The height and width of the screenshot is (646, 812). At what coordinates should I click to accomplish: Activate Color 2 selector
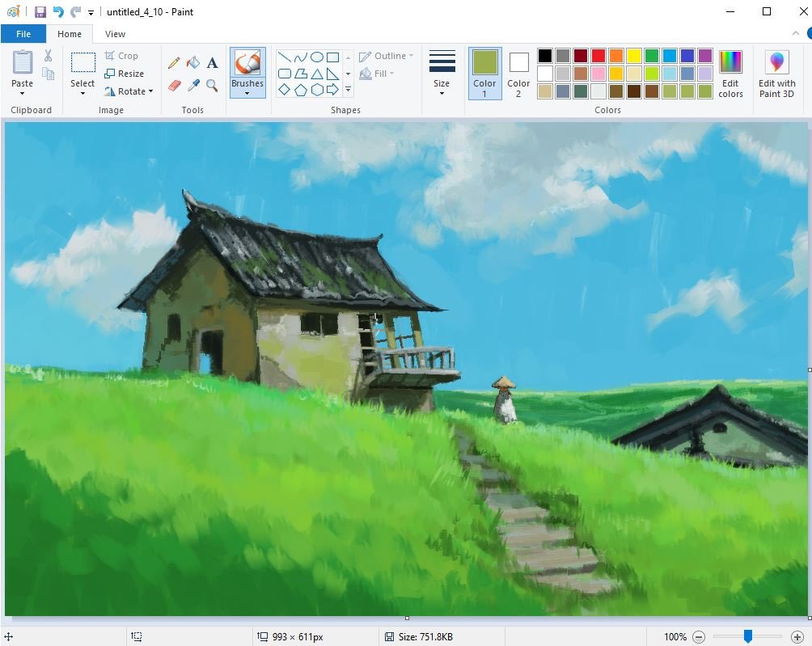(x=518, y=74)
